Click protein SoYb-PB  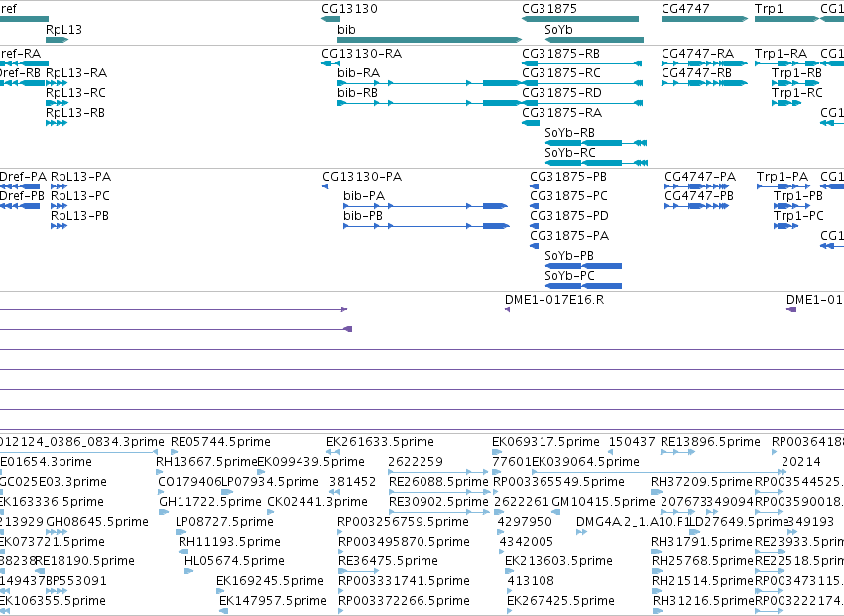[569, 256]
